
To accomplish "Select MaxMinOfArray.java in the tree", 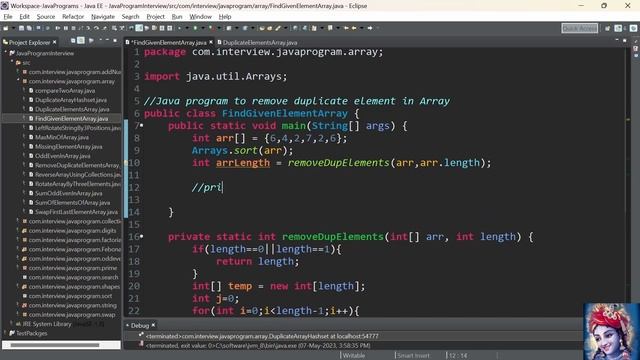I will point(62,137).
